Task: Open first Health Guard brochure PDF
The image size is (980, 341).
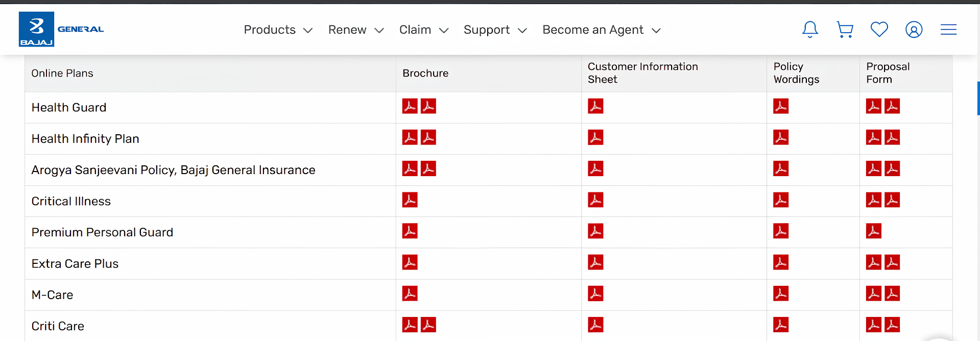Action: [410, 106]
